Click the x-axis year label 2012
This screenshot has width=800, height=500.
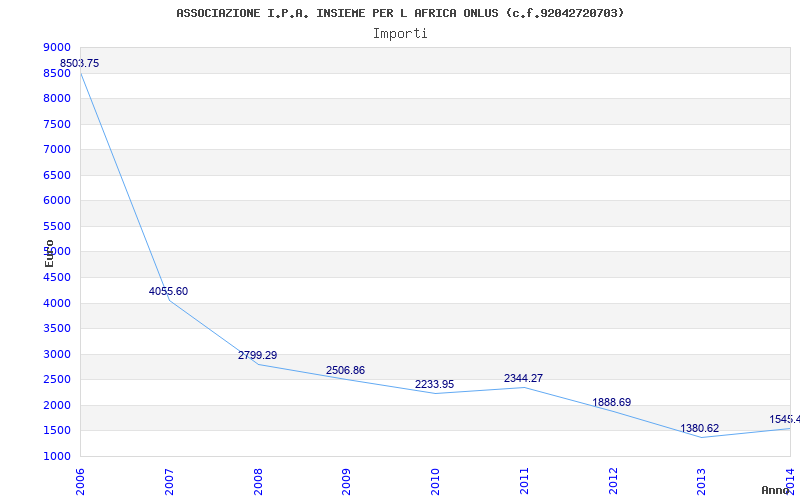pyautogui.click(x=613, y=482)
